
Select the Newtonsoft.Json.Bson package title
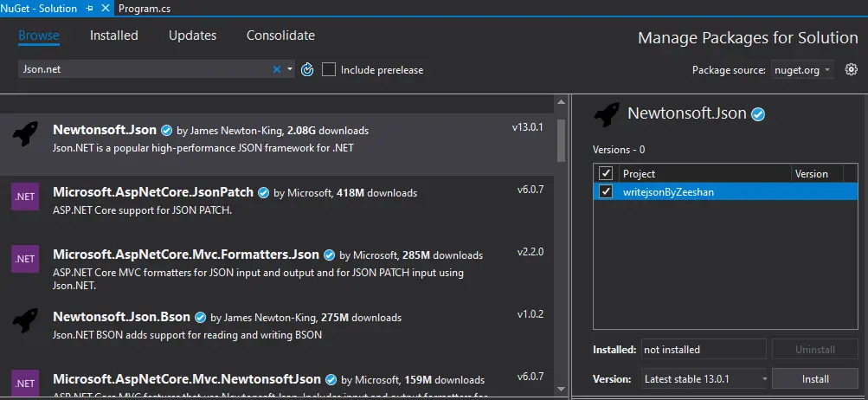tap(122, 316)
